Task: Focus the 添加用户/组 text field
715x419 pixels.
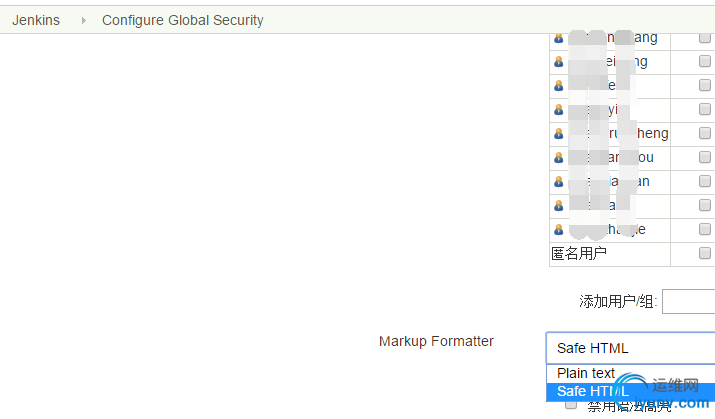Action: coord(689,301)
